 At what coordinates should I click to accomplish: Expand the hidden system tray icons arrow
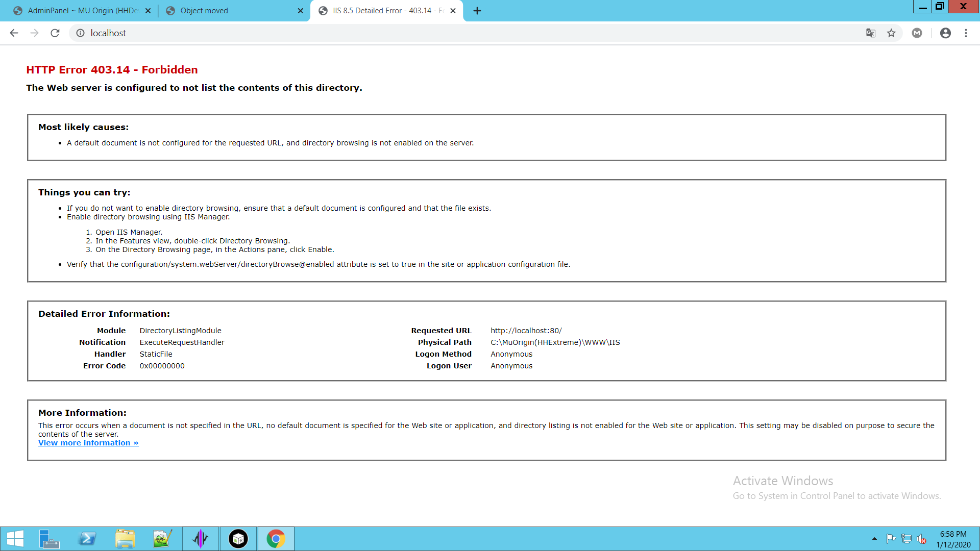[x=874, y=539]
